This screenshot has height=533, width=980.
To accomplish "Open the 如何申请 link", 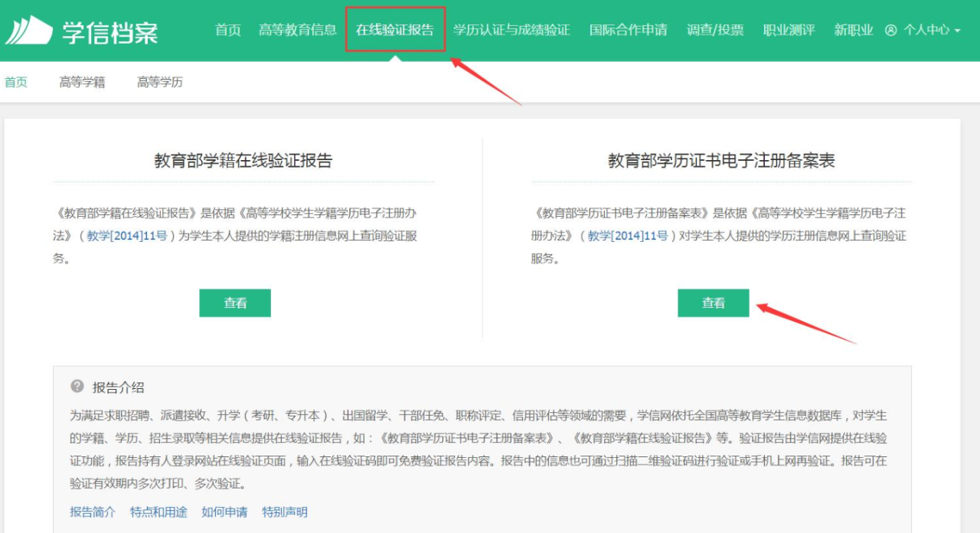I will pyautogui.click(x=224, y=512).
